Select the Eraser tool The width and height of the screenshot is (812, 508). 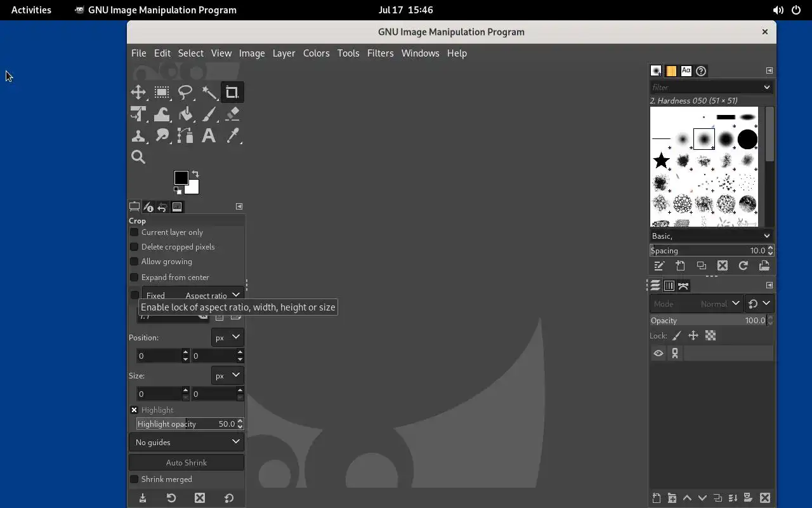pos(232,114)
